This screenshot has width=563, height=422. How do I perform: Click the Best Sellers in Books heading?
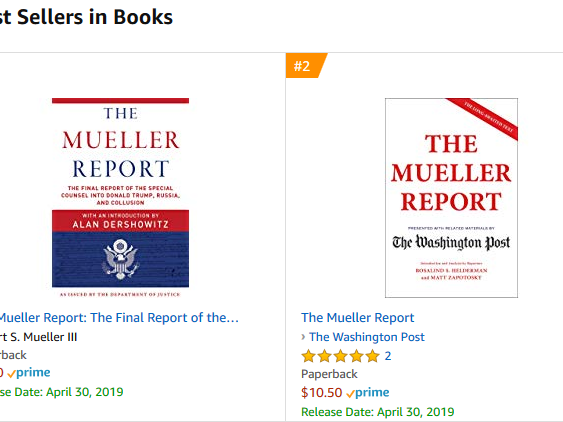pyautogui.click(x=87, y=17)
